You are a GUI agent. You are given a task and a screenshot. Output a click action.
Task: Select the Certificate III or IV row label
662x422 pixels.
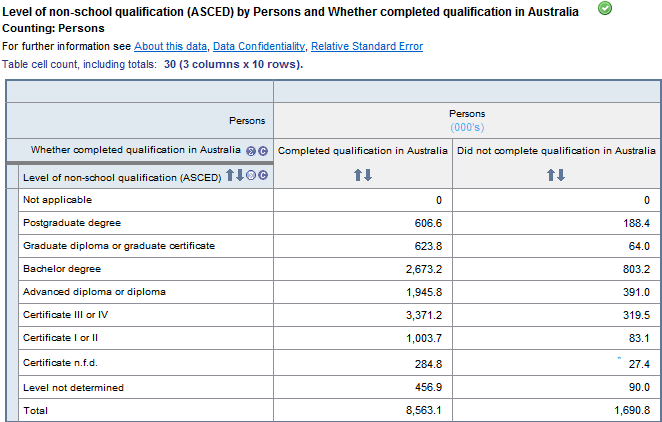pyautogui.click(x=65, y=315)
